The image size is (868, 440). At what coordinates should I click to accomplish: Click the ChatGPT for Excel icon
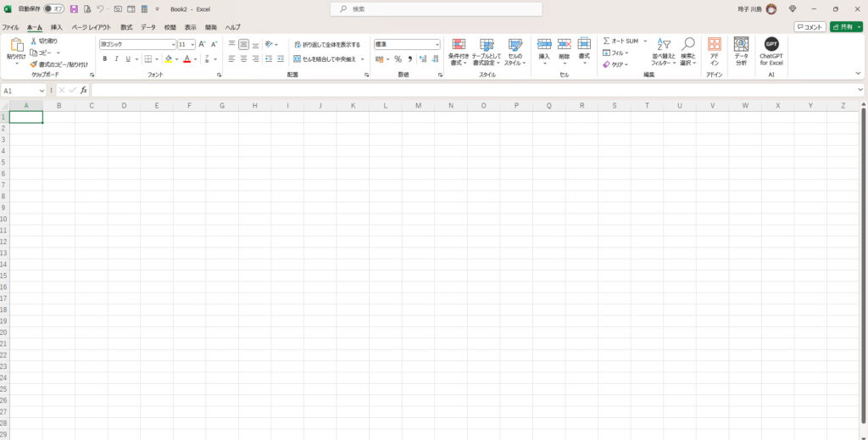pyautogui.click(x=771, y=45)
